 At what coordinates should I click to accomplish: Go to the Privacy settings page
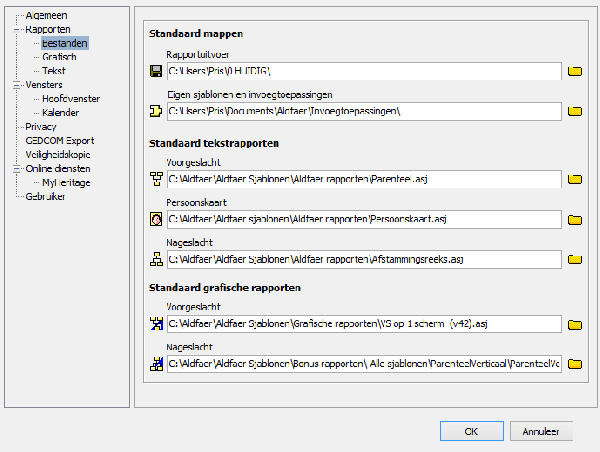point(41,127)
